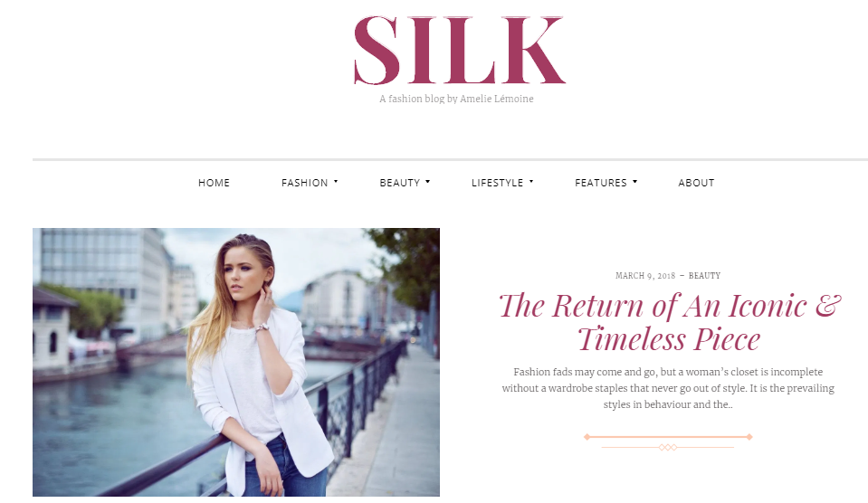The width and height of the screenshot is (868, 503).
Task: Click the March 9, 2018 post date
Action: 645,276
